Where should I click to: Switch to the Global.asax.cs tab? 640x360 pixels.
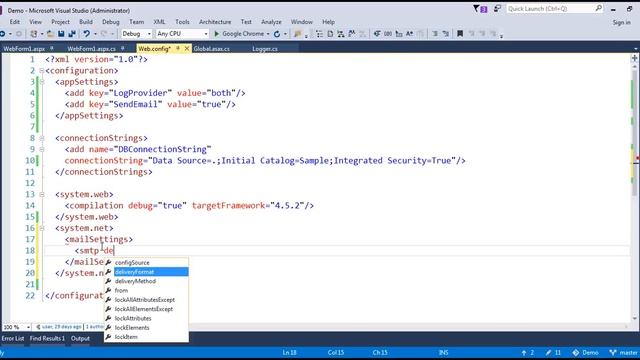(211, 49)
